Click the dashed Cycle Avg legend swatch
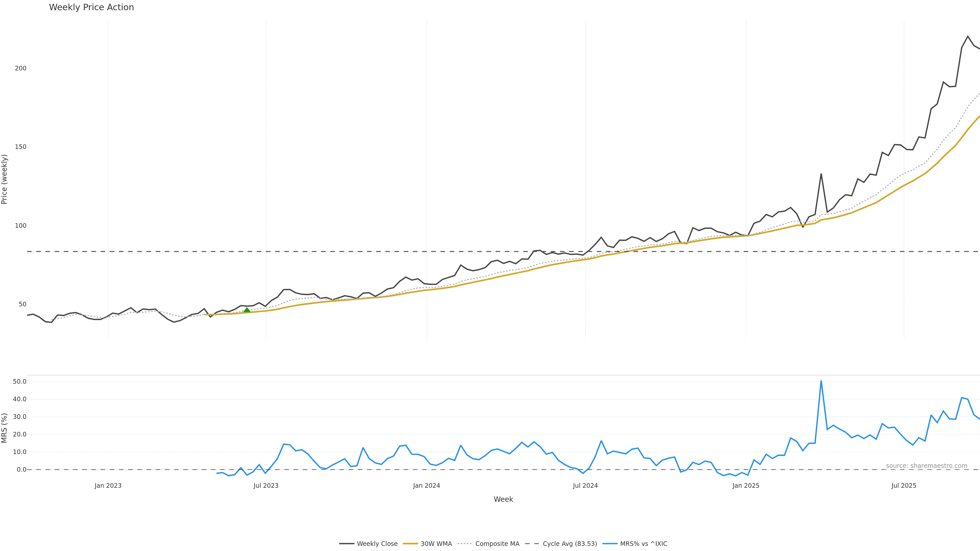Image resolution: width=980 pixels, height=551 pixels. tap(532, 544)
